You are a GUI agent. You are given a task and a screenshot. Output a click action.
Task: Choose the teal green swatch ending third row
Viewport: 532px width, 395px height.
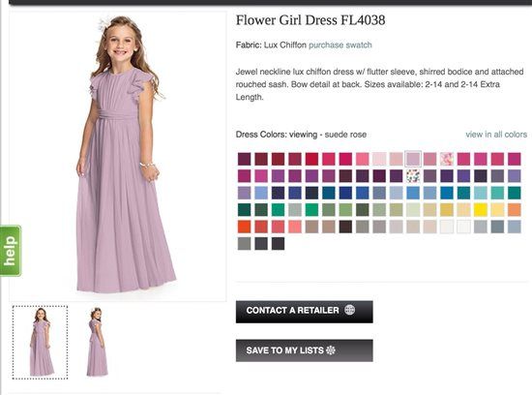click(515, 193)
